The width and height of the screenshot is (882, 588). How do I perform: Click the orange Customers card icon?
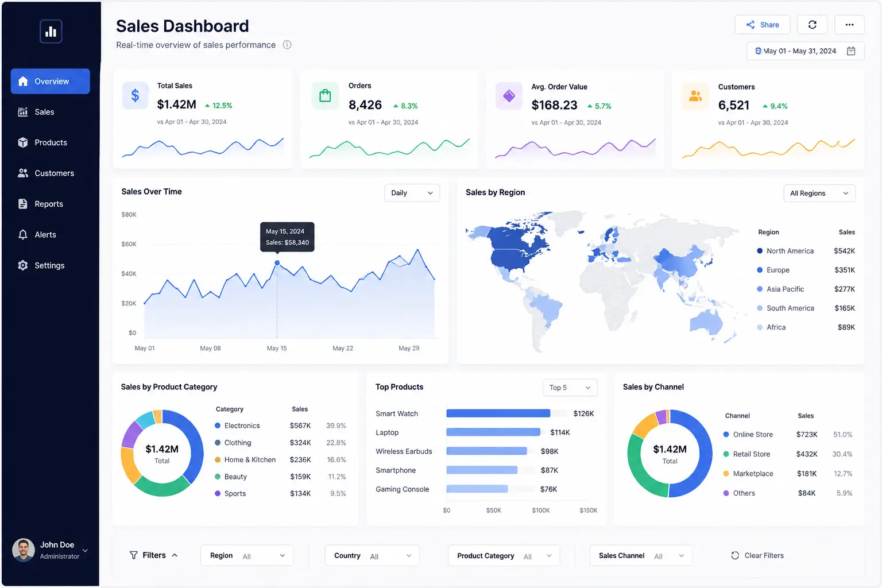695,96
